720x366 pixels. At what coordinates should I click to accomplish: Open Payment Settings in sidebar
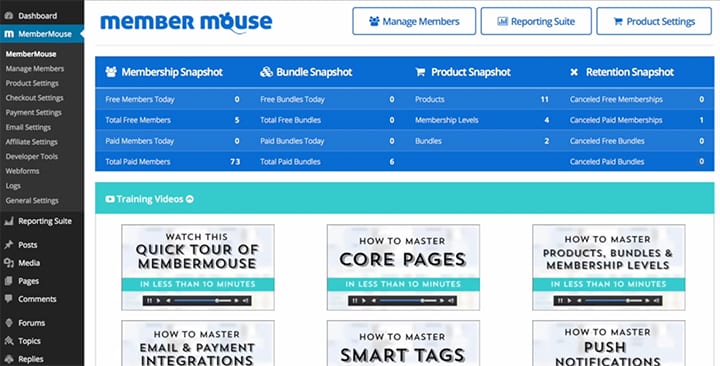[34, 113]
